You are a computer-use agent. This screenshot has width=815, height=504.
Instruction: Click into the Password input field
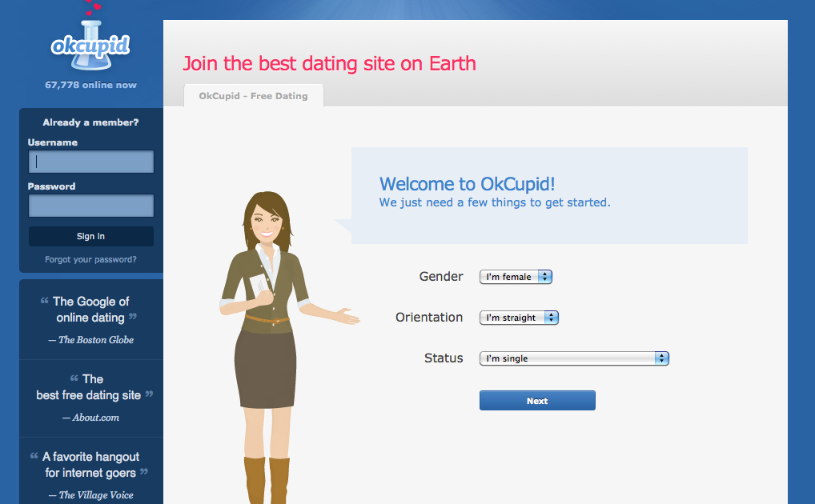click(x=90, y=206)
